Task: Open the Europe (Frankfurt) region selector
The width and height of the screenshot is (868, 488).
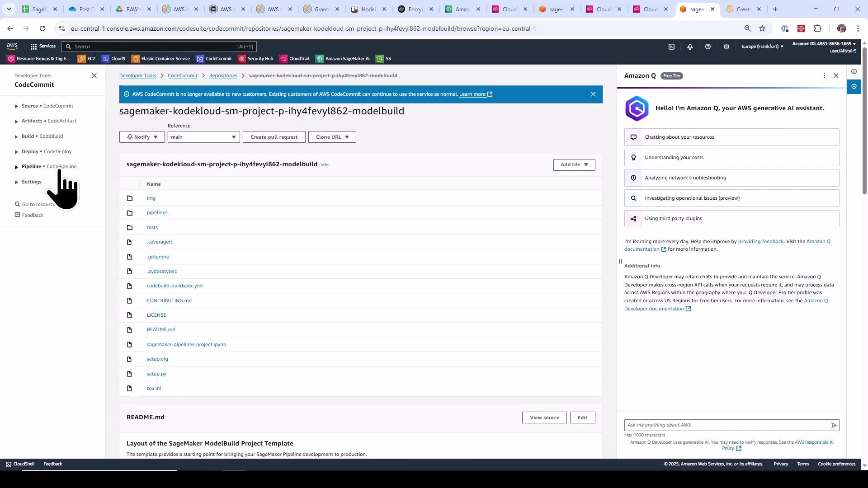Action: pyautogui.click(x=762, y=46)
